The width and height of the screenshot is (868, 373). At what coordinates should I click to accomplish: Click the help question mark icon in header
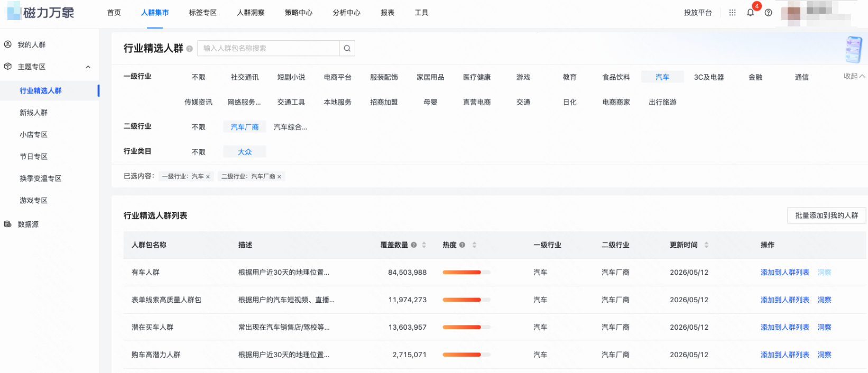768,12
